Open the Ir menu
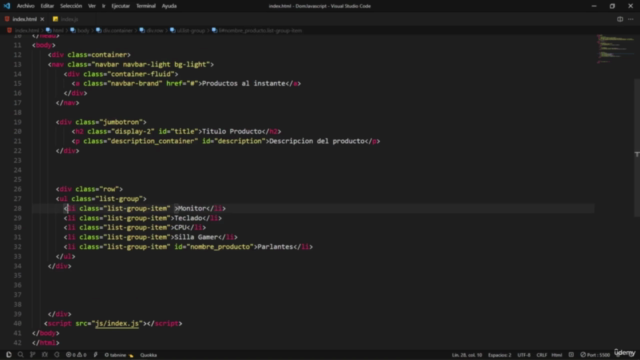Screen dimensions: 640x360 (103, 6)
